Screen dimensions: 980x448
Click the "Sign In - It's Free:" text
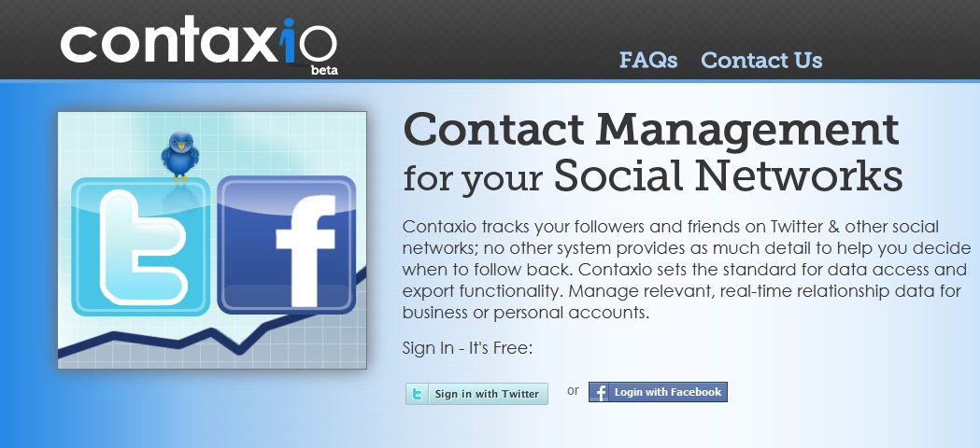coord(467,349)
